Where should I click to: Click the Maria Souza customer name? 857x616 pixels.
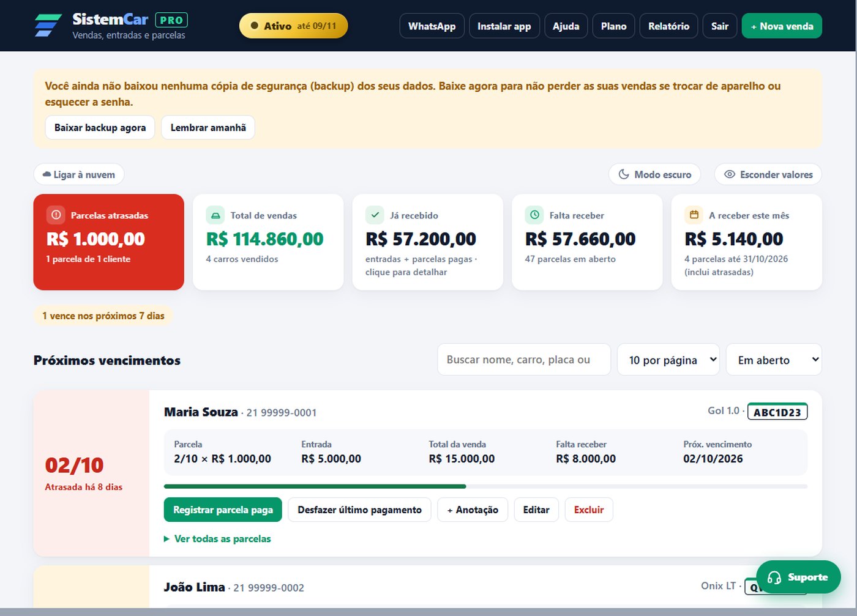click(201, 412)
